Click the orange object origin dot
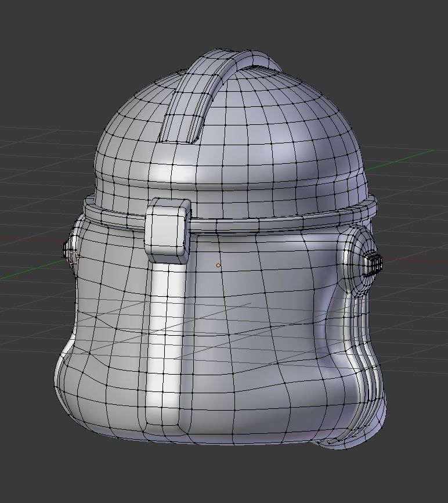448x503 pixels. [218, 265]
